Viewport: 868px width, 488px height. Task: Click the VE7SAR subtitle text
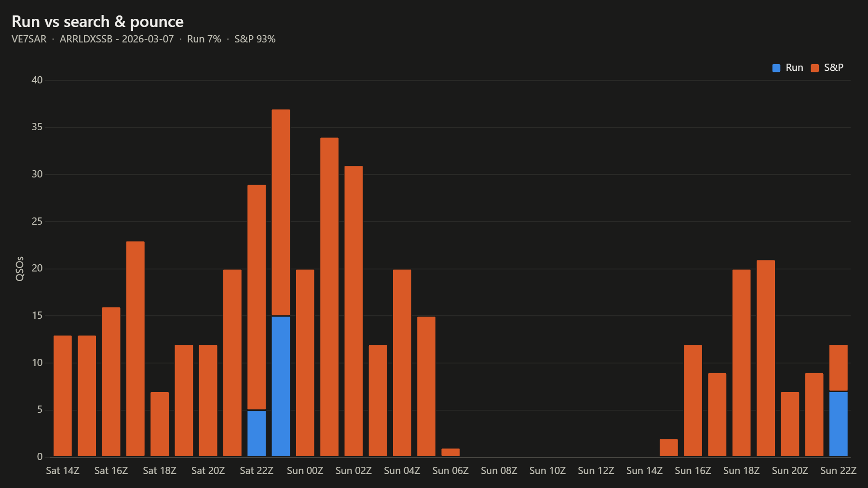(29, 39)
